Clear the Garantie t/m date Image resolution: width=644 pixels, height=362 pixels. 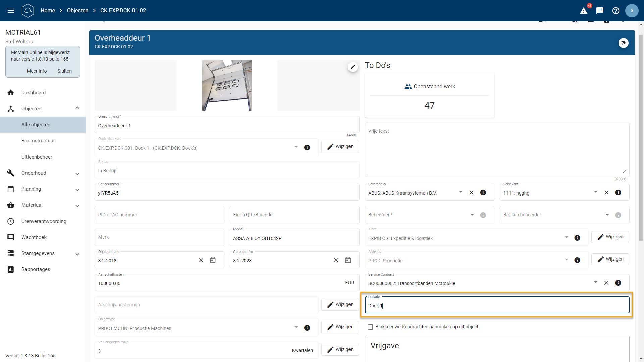pyautogui.click(x=336, y=260)
